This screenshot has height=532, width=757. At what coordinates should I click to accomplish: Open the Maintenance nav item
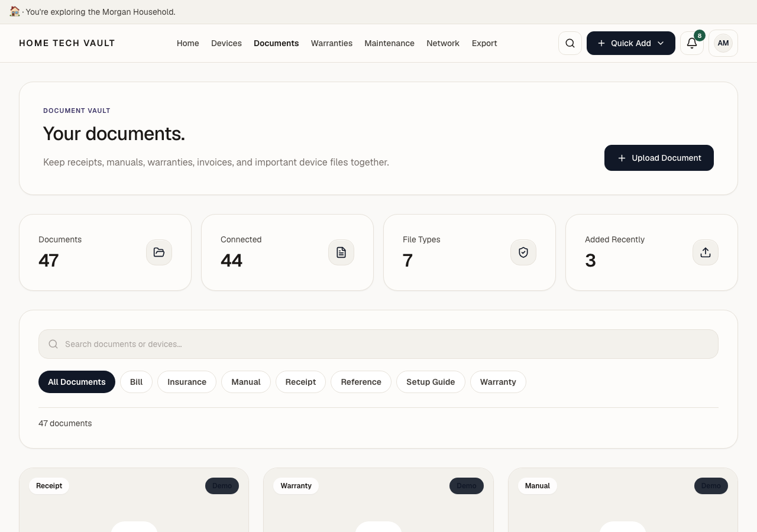point(389,43)
